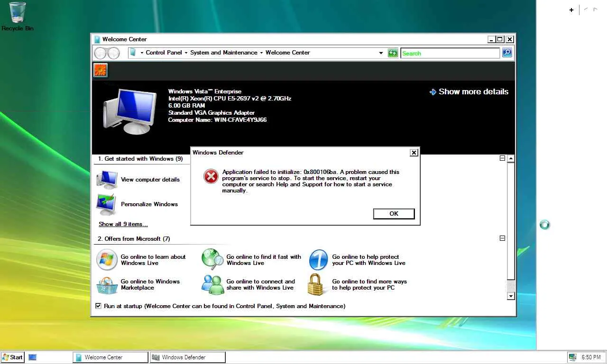The height and width of the screenshot is (364, 607).
Task: Click OK in the Windows Defender dialog
Action: tap(394, 214)
